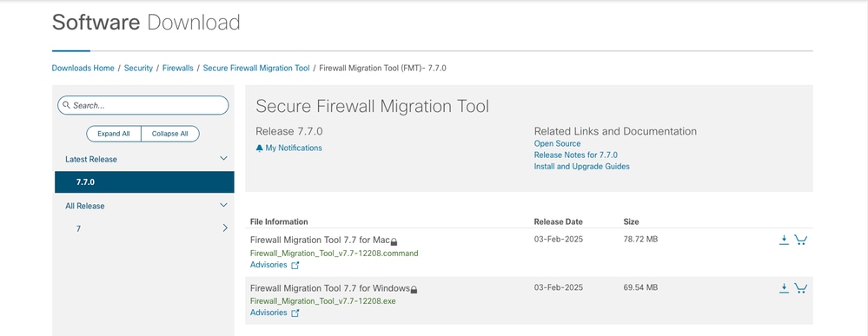Viewport: 868px width, 336px height.
Task: Open the Open Source link
Action: point(558,143)
